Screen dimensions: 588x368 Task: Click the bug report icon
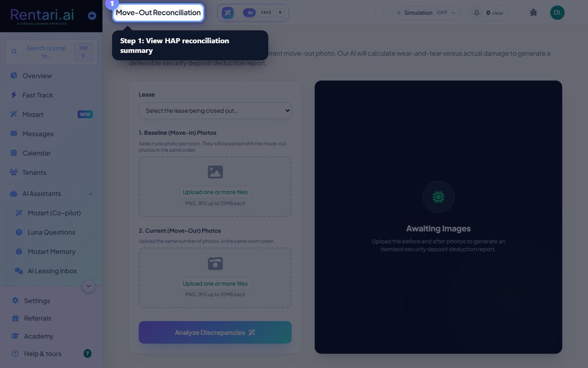533,13
